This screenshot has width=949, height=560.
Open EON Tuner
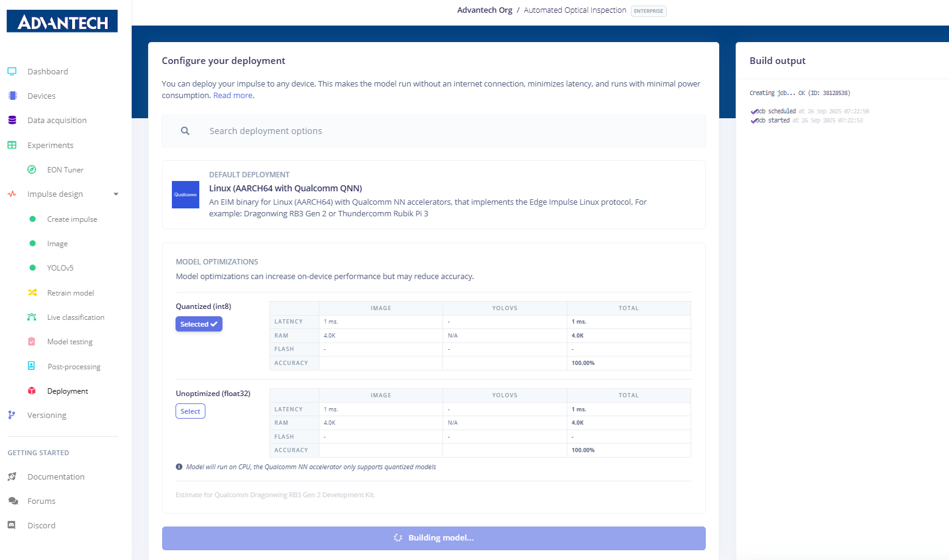pyautogui.click(x=65, y=169)
